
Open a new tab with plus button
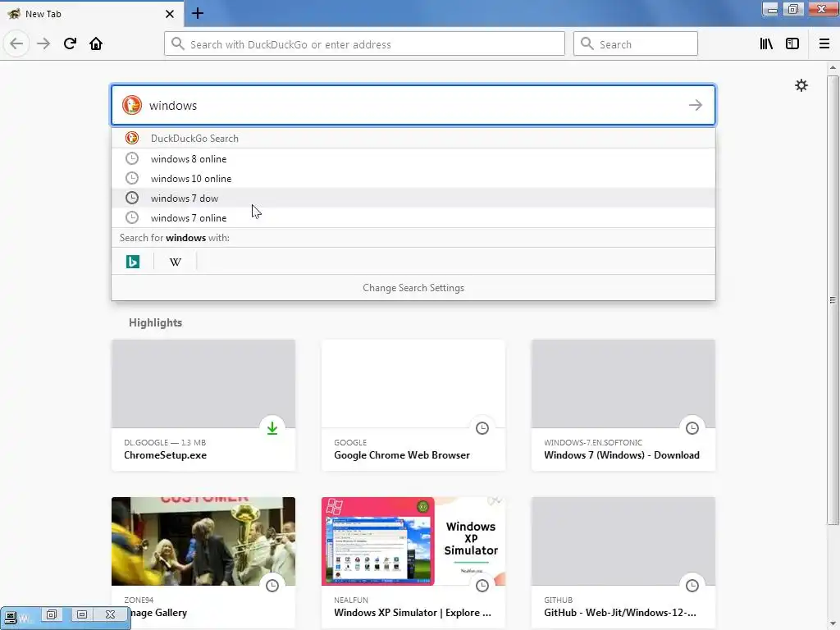point(198,13)
